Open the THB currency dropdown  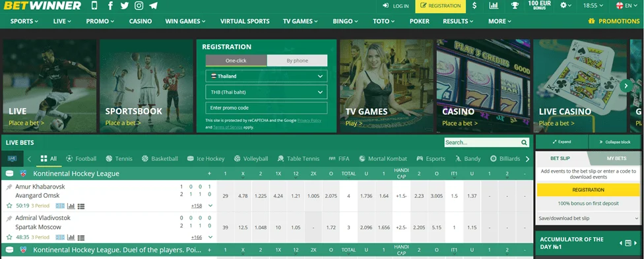coord(267,92)
